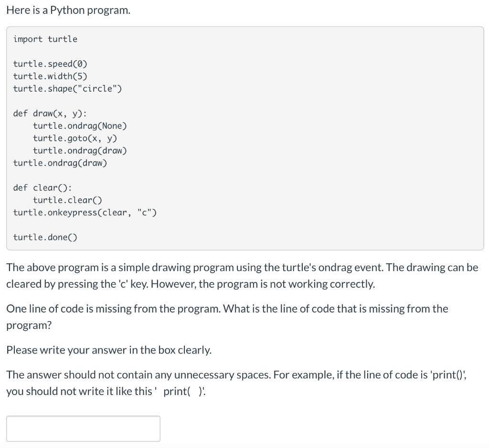This screenshot has height=448, width=489.
Task: Select the line 'import turtle'
Action: click(x=44, y=39)
